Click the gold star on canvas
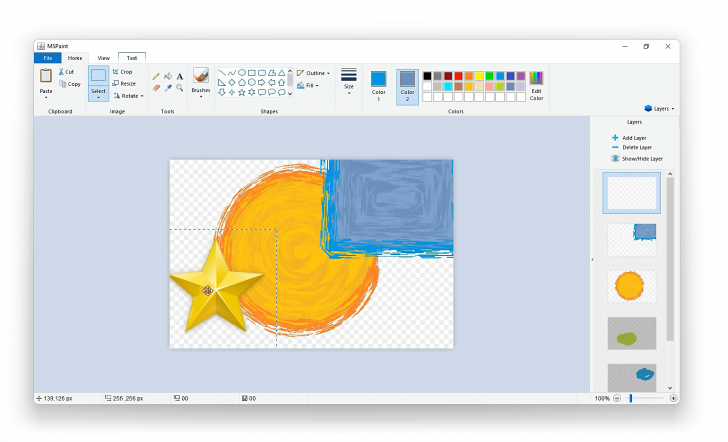 tap(216, 288)
